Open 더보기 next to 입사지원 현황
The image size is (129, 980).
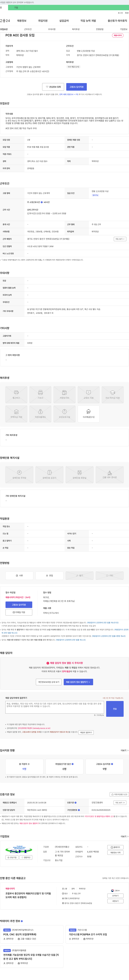click(x=124, y=751)
